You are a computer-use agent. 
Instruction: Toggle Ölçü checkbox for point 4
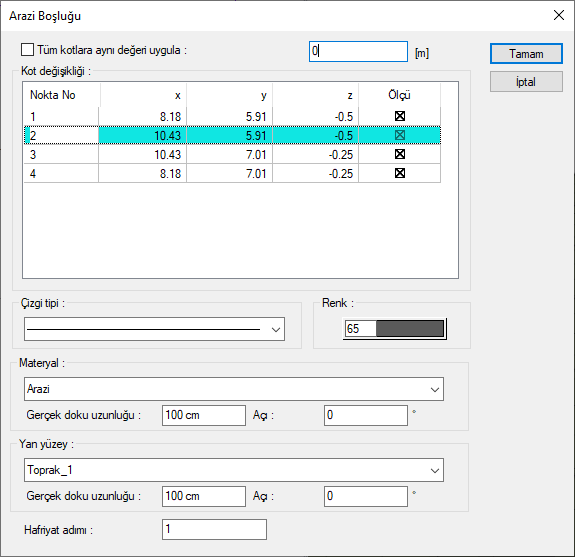(x=400, y=173)
